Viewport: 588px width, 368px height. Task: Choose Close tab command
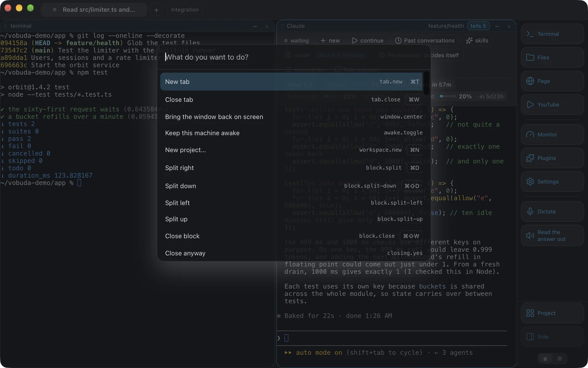(291, 99)
